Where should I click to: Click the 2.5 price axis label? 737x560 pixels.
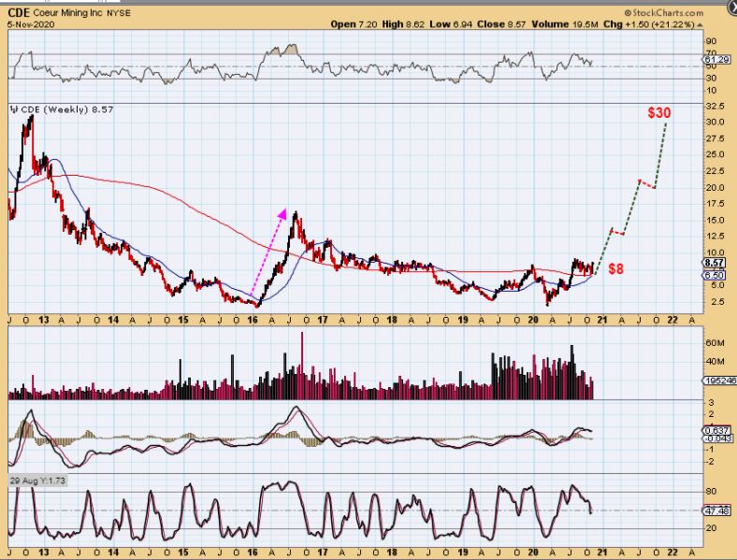(717, 302)
